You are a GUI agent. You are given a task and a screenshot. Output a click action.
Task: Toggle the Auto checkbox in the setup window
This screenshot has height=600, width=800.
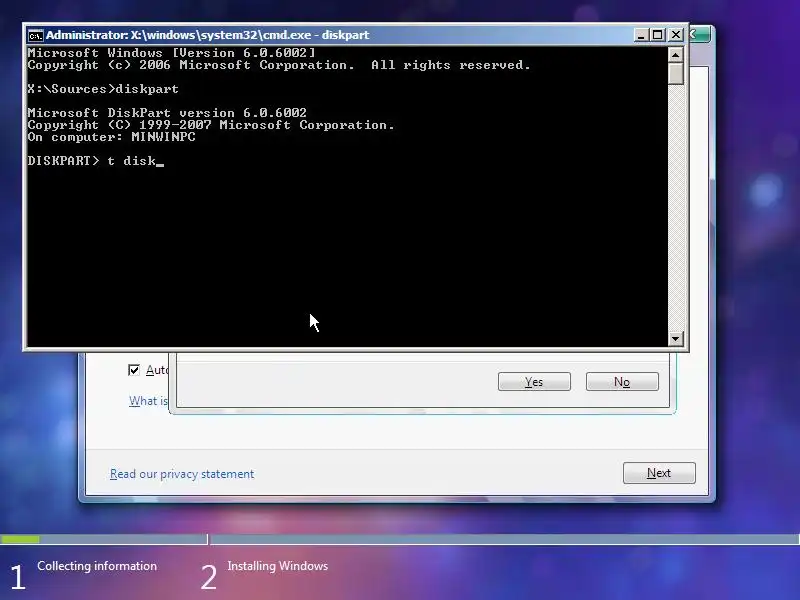(x=134, y=370)
